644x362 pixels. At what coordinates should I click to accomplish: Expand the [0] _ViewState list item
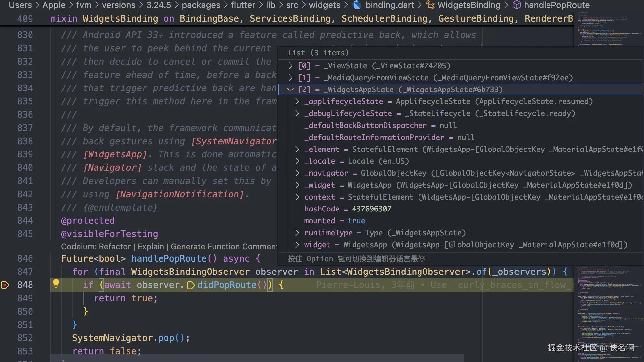[291, 66]
